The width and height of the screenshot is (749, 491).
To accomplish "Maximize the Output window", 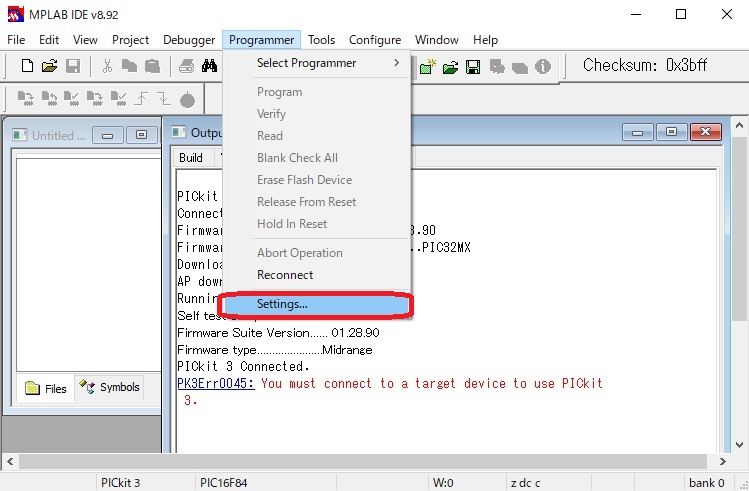I will click(671, 132).
